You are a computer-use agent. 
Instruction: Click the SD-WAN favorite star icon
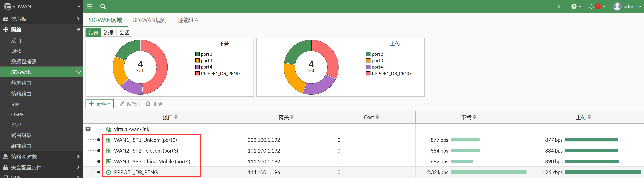[x=78, y=72]
